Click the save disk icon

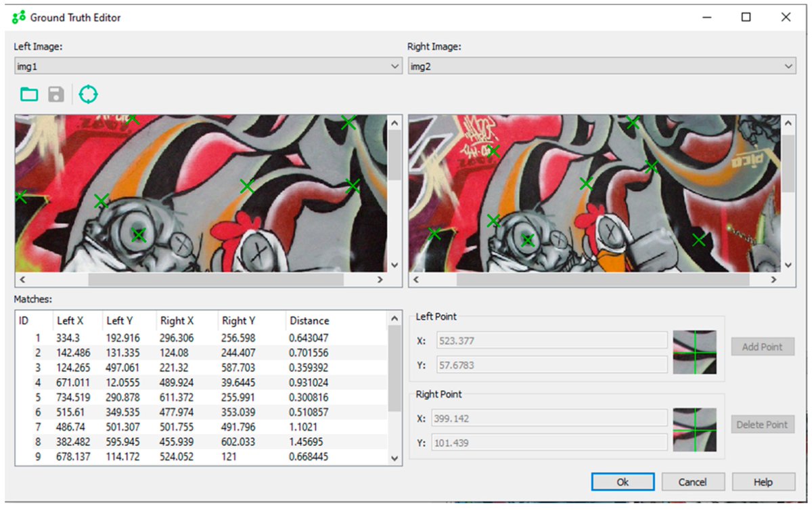click(56, 94)
